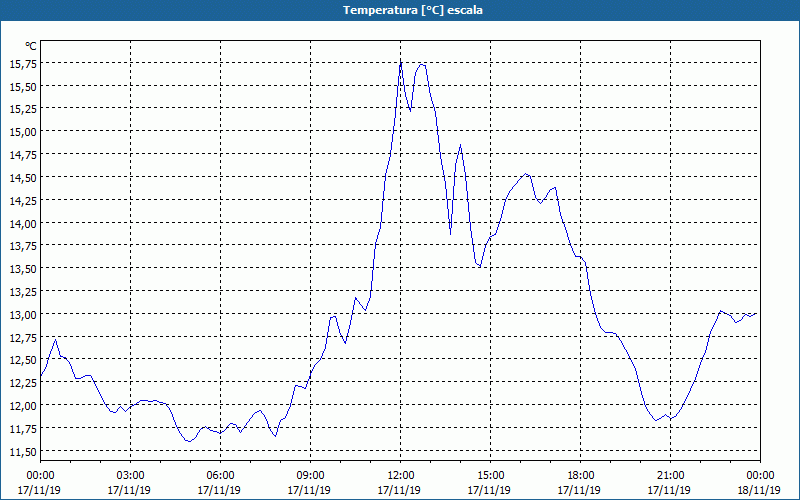Select the 12,25 y-axis value

pyautogui.click(x=23, y=383)
